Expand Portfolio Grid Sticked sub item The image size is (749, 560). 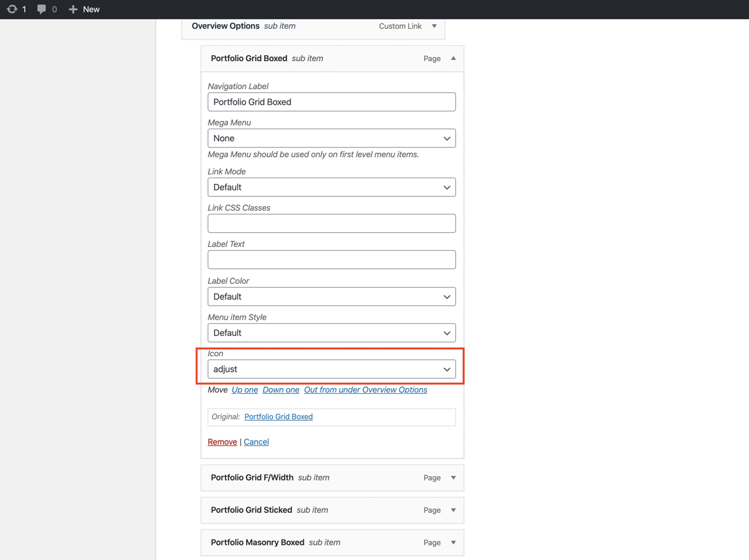pos(453,510)
